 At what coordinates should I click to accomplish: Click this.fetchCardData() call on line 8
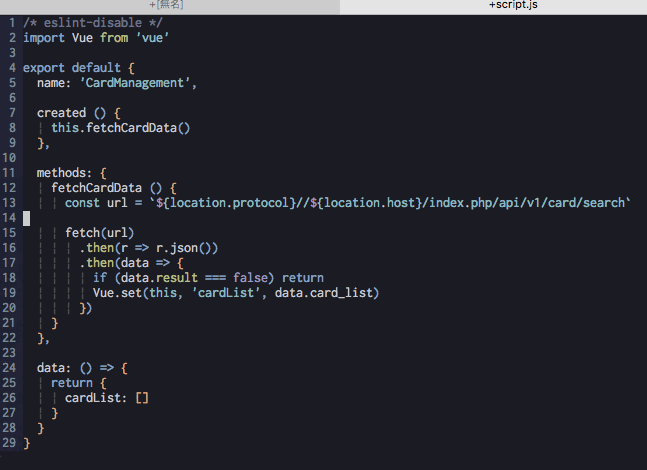click(x=120, y=128)
